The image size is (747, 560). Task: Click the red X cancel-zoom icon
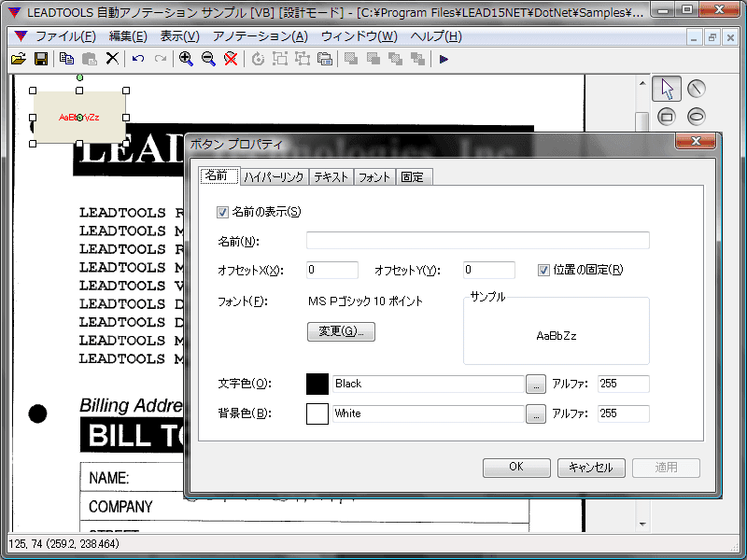(231, 59)
